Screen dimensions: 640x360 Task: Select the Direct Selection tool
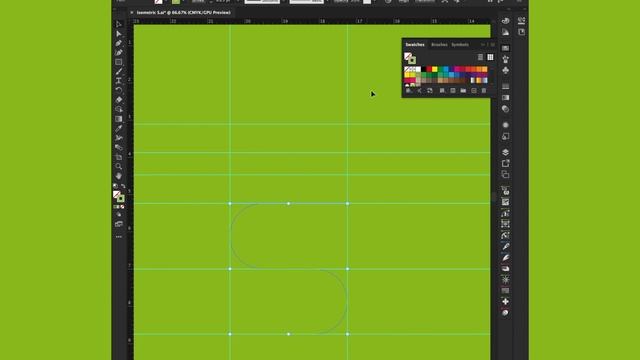click(x=119, y=34)
